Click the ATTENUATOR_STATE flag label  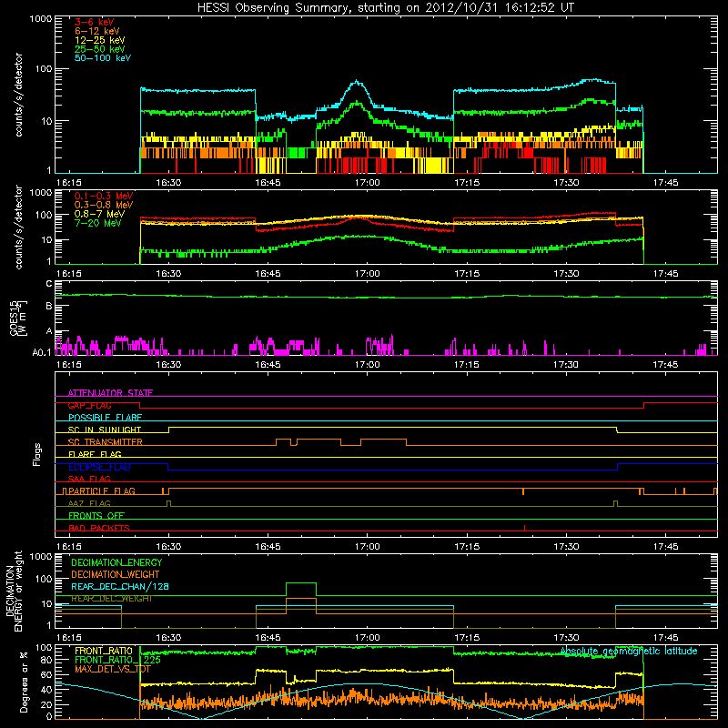110,393
